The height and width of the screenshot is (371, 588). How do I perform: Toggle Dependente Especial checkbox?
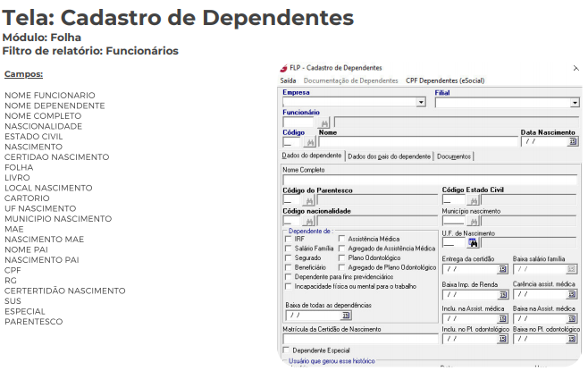(286, 350)
